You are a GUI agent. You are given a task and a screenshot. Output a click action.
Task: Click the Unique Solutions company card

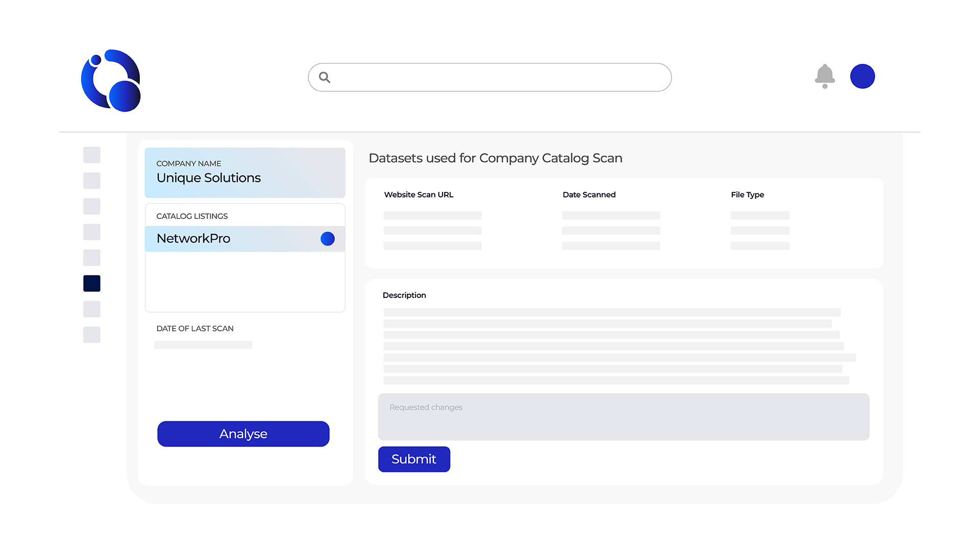pos(245,172)
